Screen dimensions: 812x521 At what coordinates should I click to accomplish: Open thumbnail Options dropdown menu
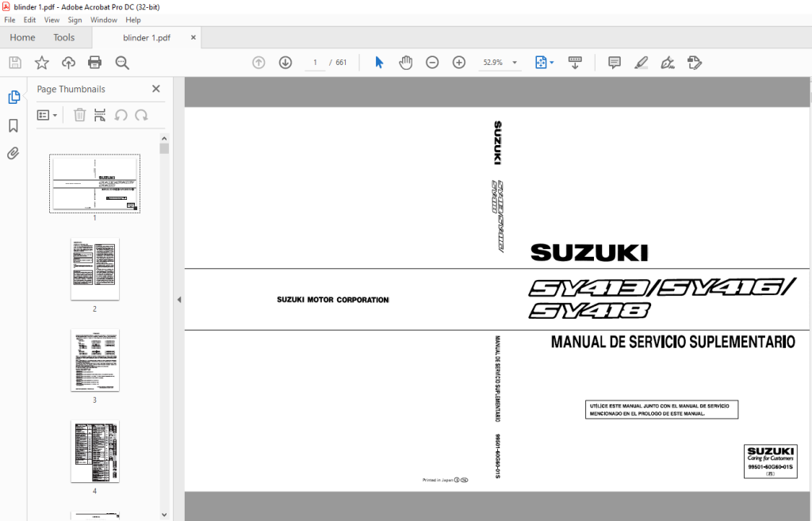47,115
